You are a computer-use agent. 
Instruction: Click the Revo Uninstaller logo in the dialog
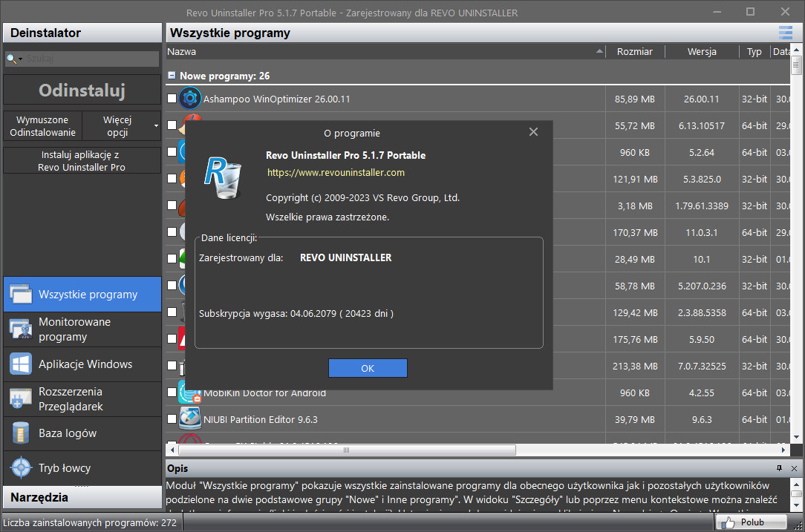click(x=224, y=177)
